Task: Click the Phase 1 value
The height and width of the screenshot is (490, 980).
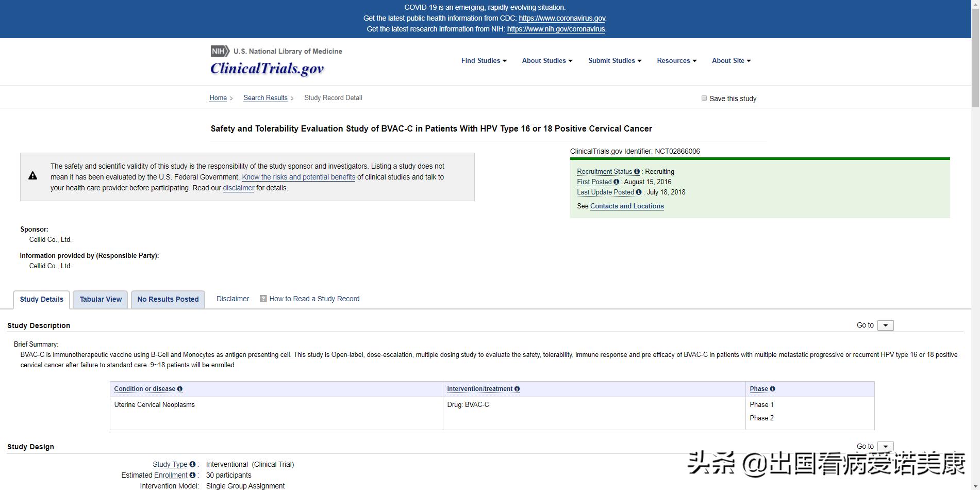Action: 761,405
